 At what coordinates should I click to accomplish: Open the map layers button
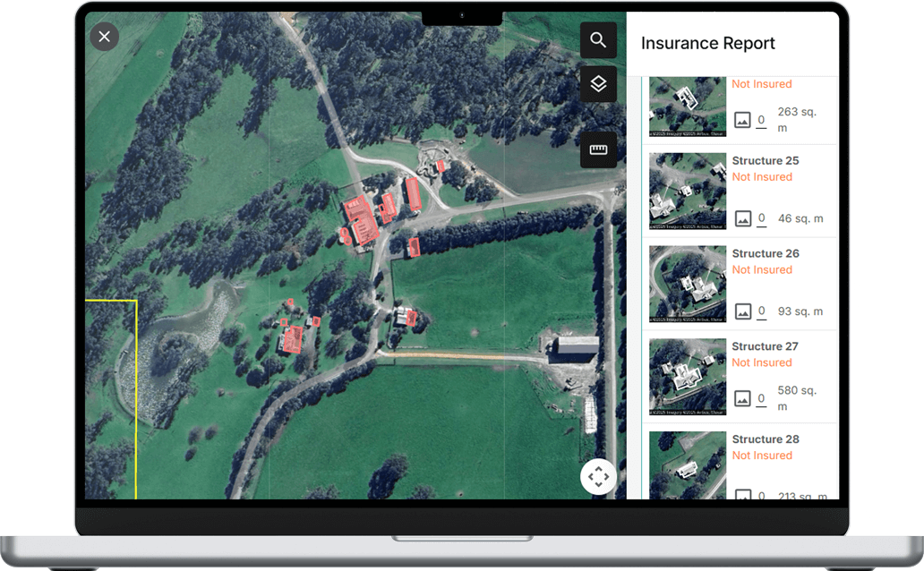[x=598, y=84]
